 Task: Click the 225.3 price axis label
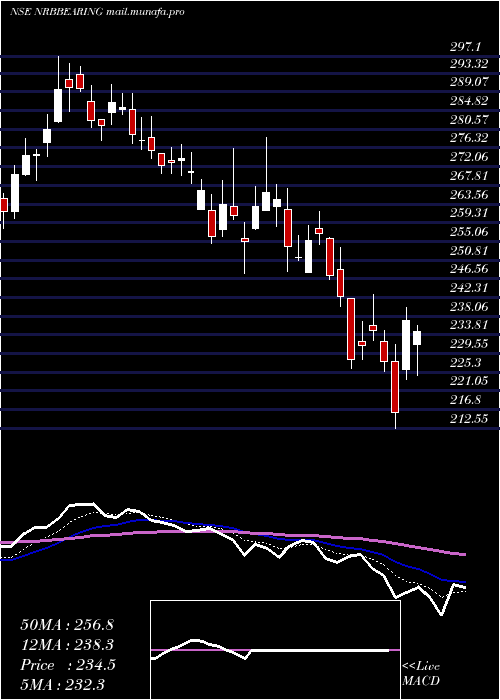(x=466, y=362)
